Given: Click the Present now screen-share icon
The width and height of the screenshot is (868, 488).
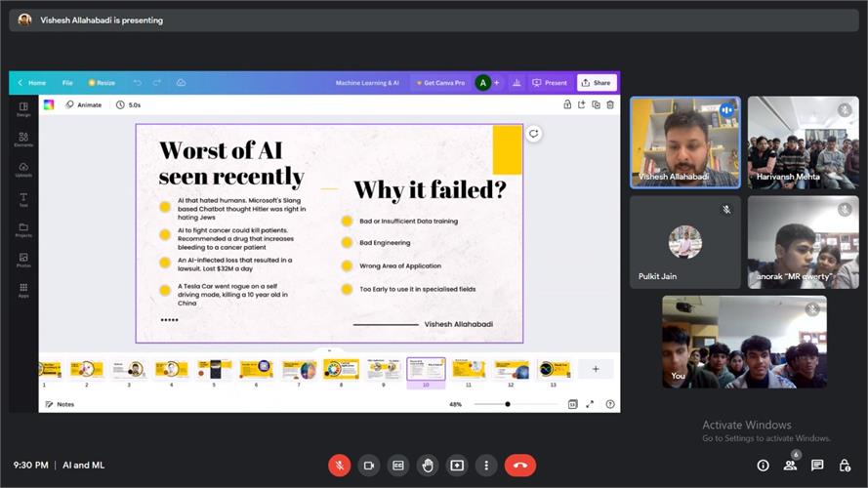Looking at the screenshot, I should point(456,466).
